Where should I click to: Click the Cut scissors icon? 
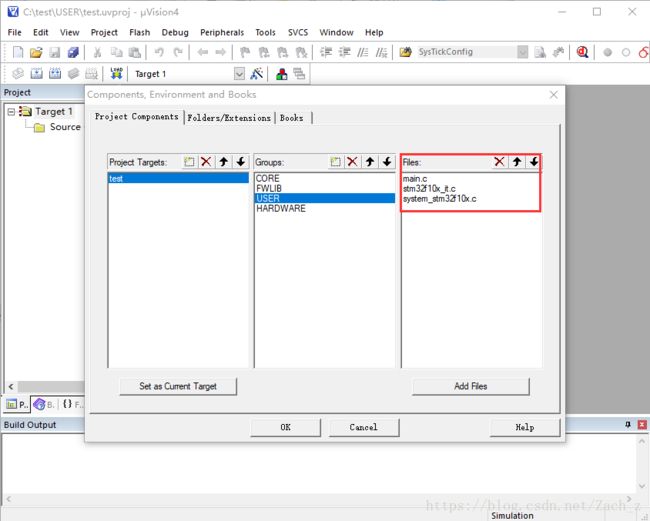[x=97, y=52]
